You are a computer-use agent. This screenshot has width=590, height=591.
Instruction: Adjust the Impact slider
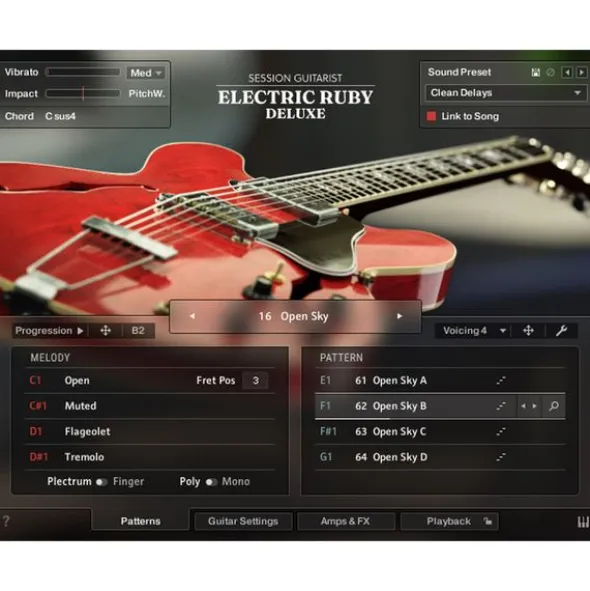pyautogui.click(x=83, y=93)
